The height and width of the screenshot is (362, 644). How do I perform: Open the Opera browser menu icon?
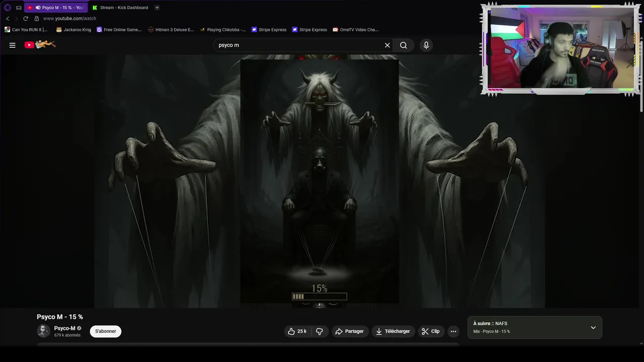coord(8,8)
